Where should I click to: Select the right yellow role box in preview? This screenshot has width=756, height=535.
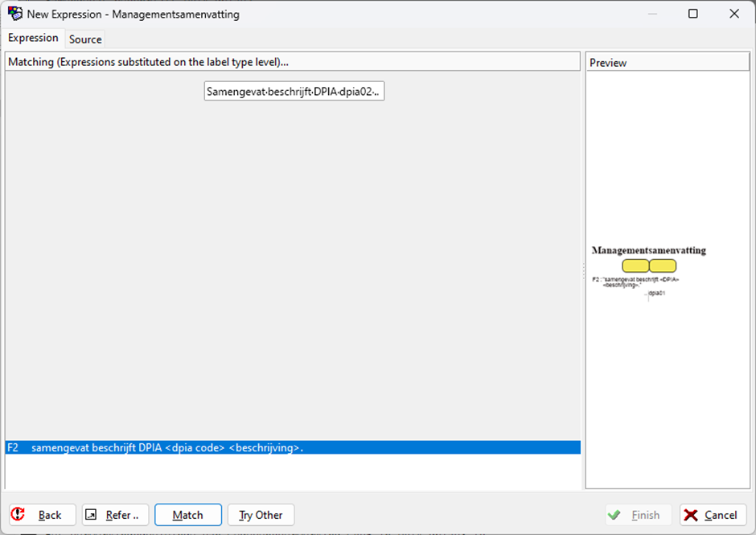(663, 265)
